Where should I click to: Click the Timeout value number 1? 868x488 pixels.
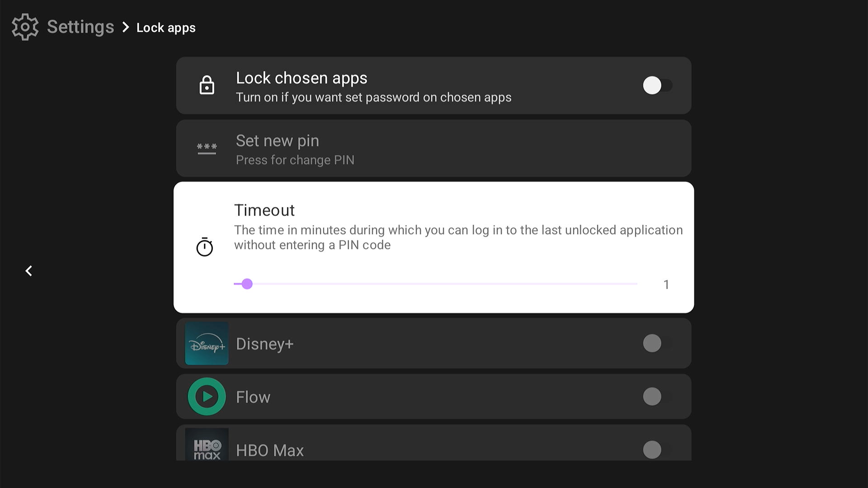[666, 285]
